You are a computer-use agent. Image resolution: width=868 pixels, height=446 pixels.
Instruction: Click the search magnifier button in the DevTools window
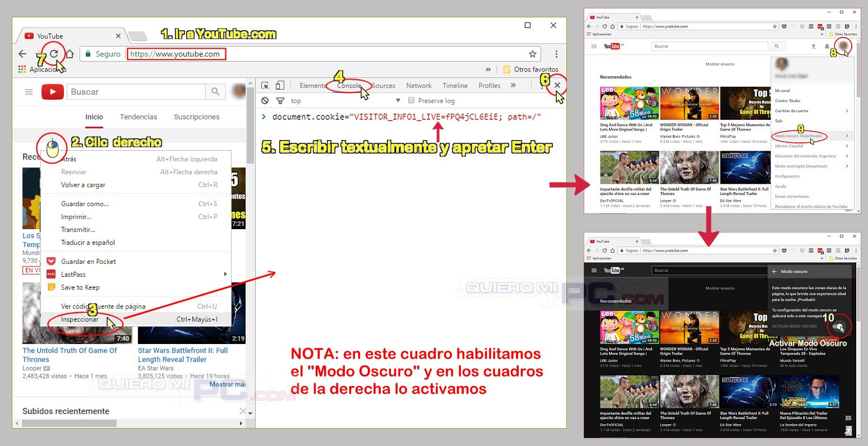215,91
